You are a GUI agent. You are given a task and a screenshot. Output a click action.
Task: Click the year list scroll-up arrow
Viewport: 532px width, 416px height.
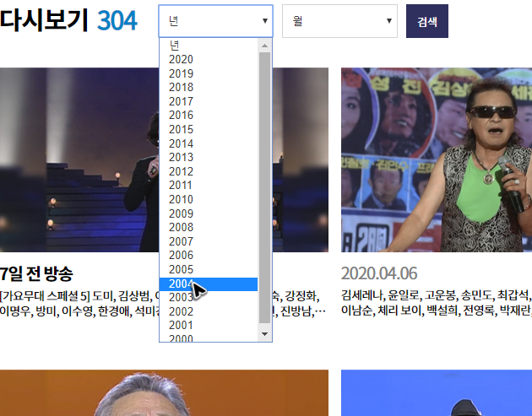(x=264, y=46)
